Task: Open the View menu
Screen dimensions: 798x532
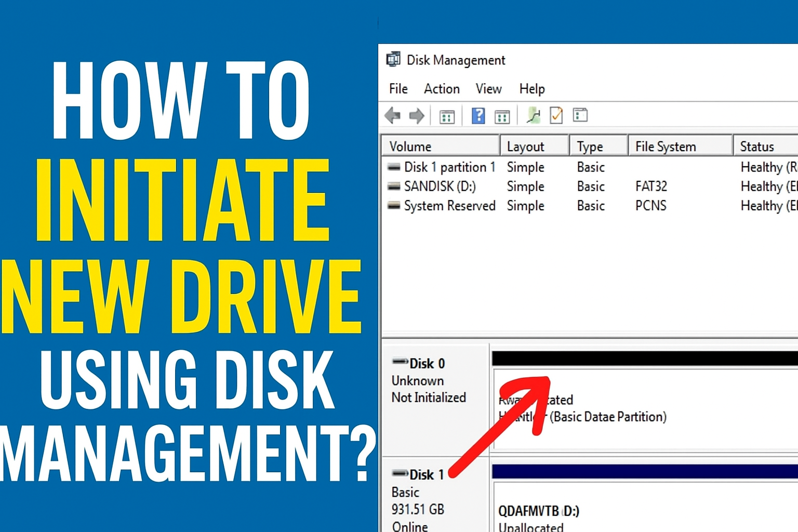Action: 488,88
